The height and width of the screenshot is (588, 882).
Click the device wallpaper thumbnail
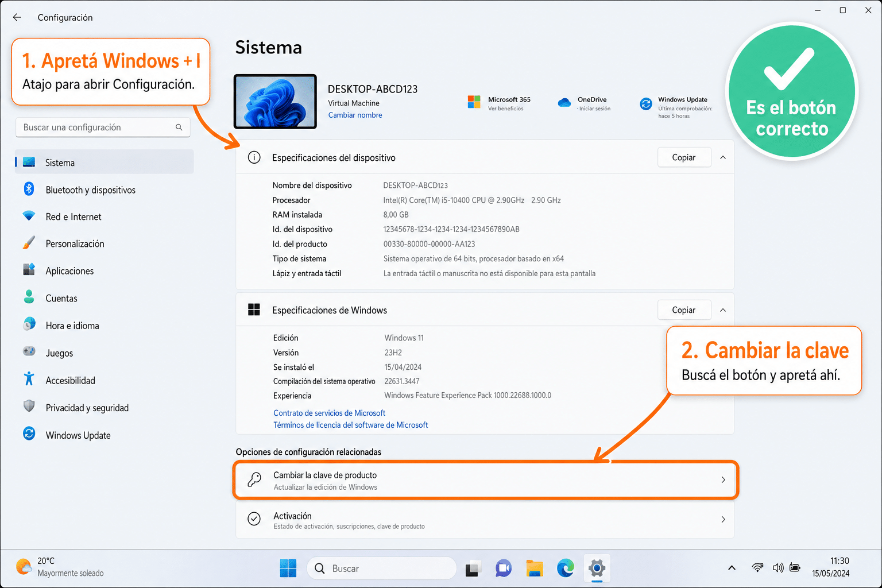(275, 101)
